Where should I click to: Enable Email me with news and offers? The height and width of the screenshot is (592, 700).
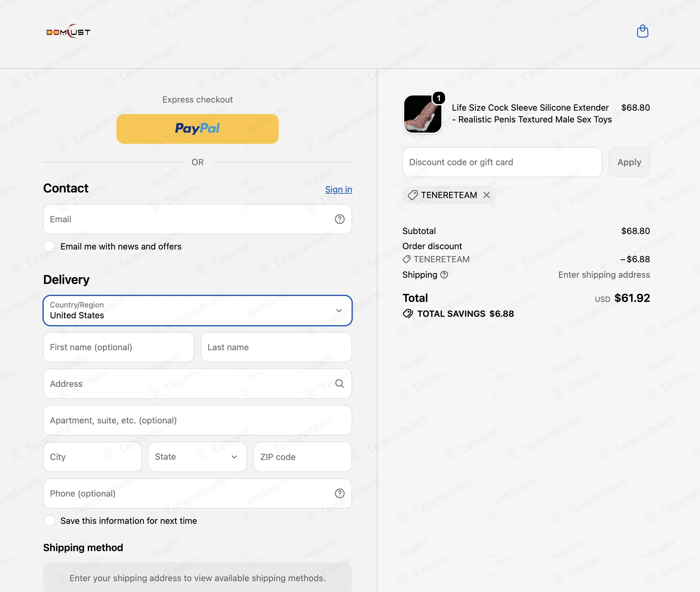[49, 246]
